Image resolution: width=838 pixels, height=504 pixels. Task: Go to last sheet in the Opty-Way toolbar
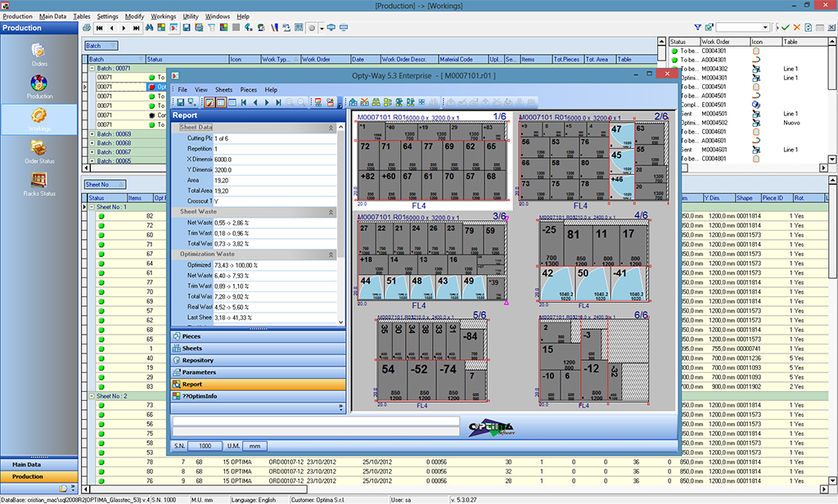click(x=278, y=102)
